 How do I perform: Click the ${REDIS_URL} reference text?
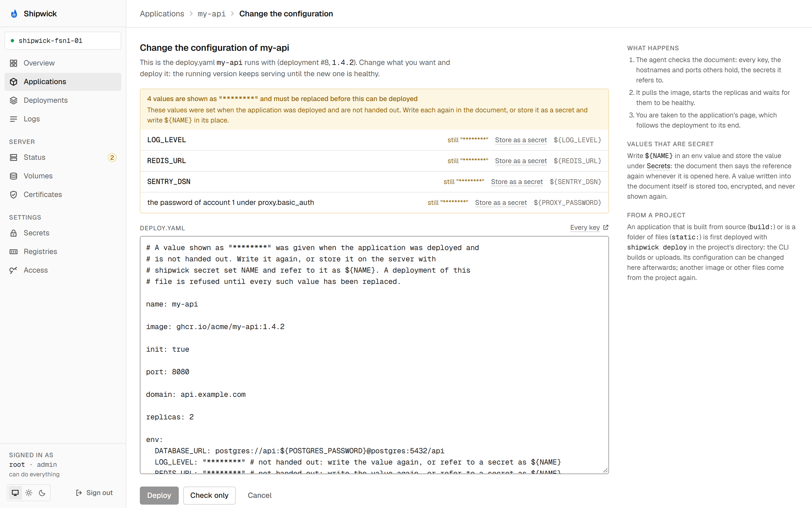577,161
